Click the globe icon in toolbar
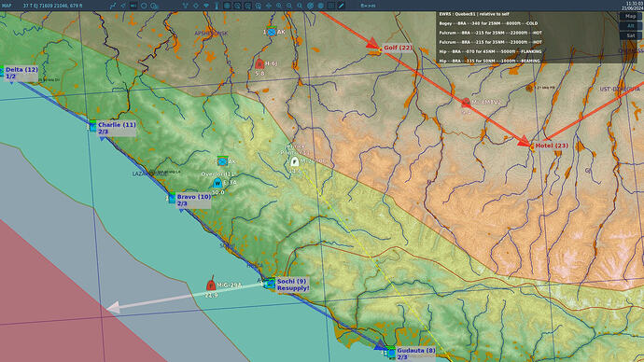644x362 pixels. pyautogui.click(x=321, y=6)
